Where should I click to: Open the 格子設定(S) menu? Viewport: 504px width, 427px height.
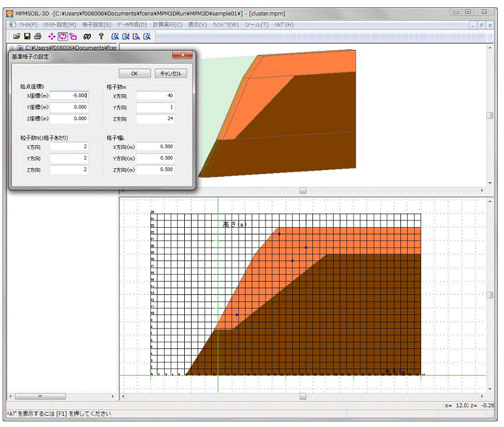(x=96, y=24)
